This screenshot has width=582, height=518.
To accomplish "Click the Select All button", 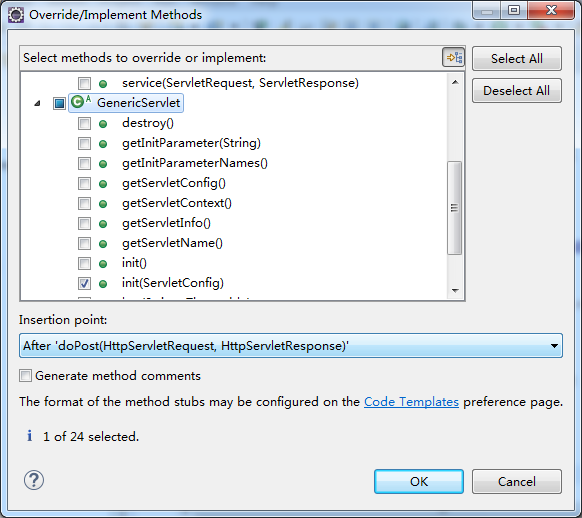I will [x=517, y=58].
